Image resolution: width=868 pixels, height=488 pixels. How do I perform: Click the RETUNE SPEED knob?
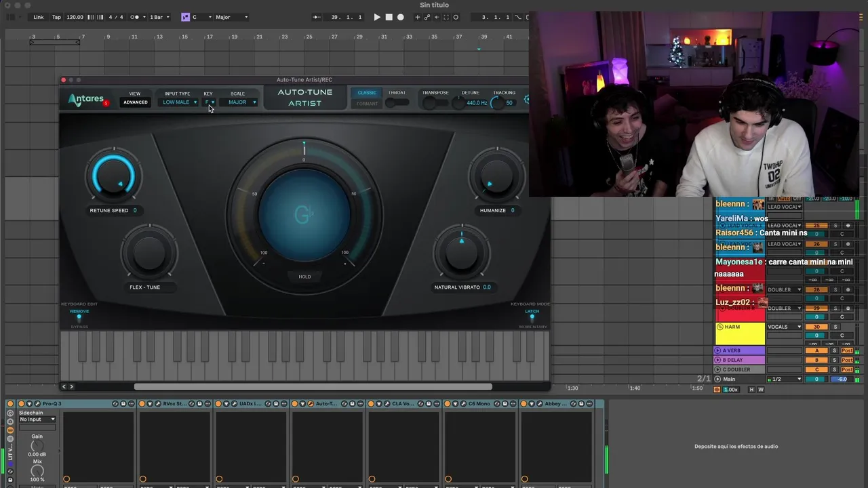click(x=113, y=175)
